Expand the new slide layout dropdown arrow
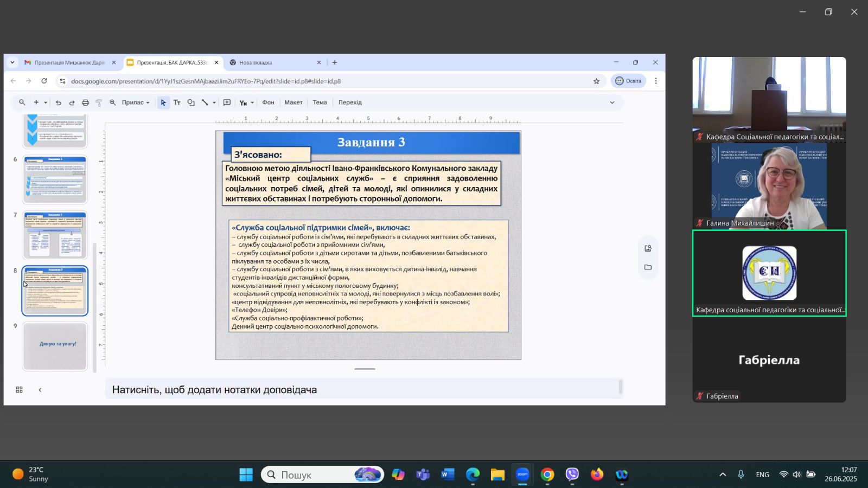 (x=46, y=102)
